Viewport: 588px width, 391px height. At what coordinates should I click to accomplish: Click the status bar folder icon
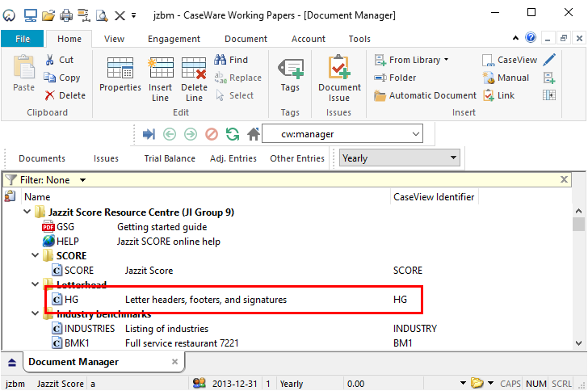point(477,383)
